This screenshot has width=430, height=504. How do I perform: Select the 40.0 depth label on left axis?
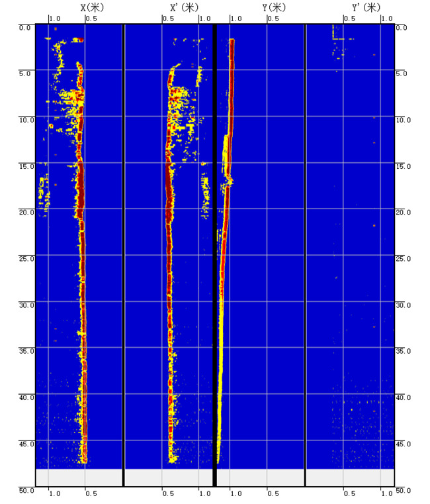26,397
